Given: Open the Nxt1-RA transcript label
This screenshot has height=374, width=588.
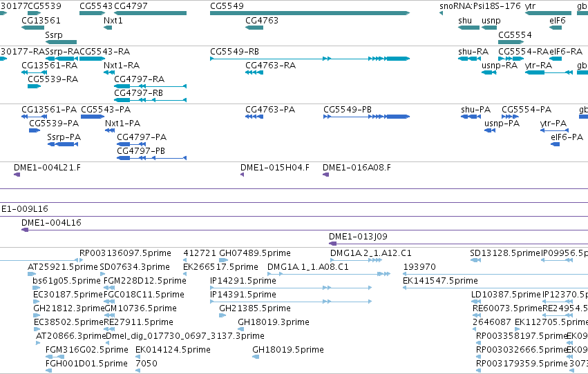Looking at the screenshot, I should pyautogui.click(x=122, y=66).
